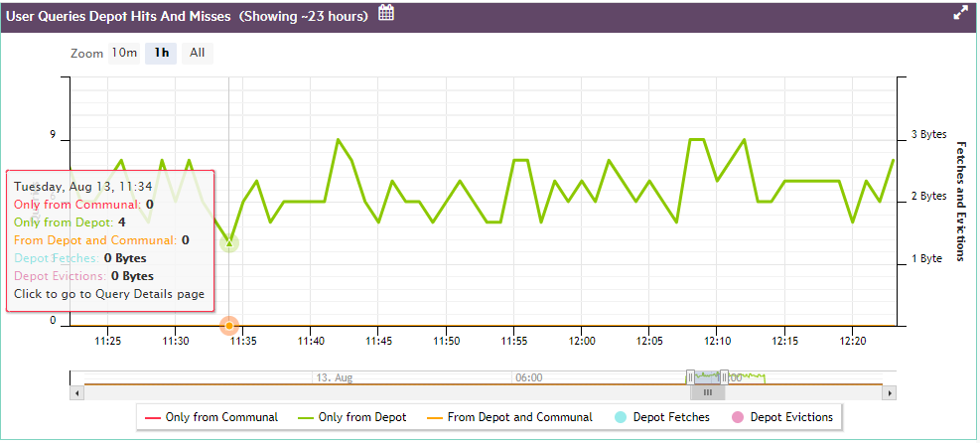Click the green triangle marker at 11:34
This screenshot has height=443, width=980.
229,242
